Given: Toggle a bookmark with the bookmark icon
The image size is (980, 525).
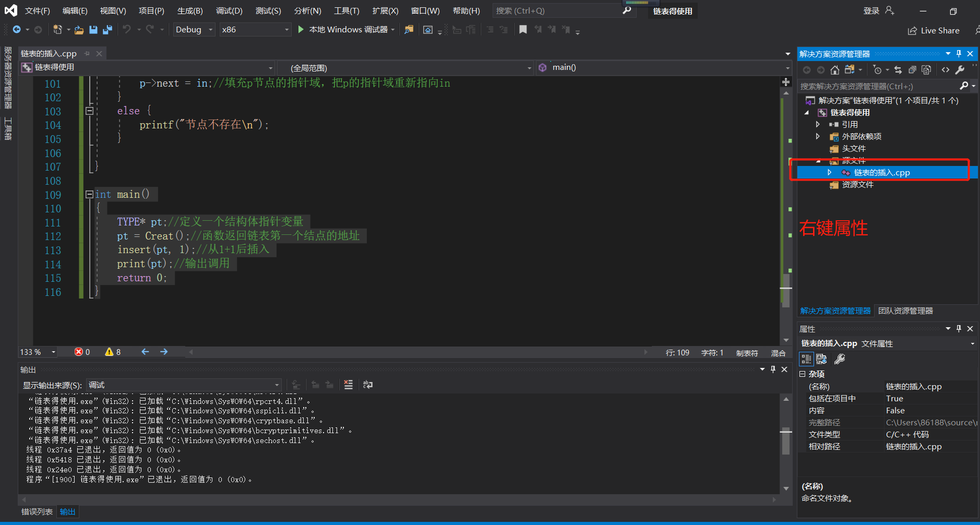Looking at the screenshot, I should tap(523, 30).
